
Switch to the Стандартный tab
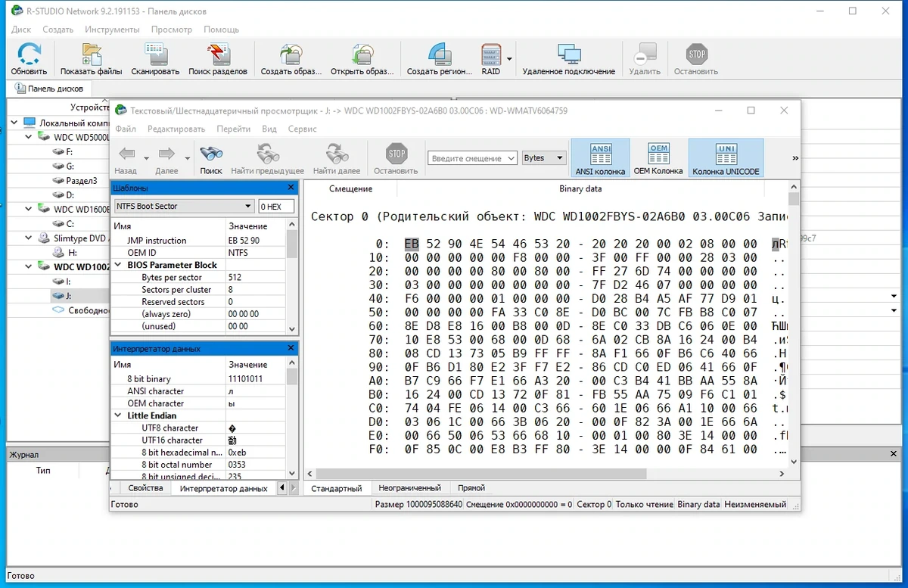pos(337,488)
